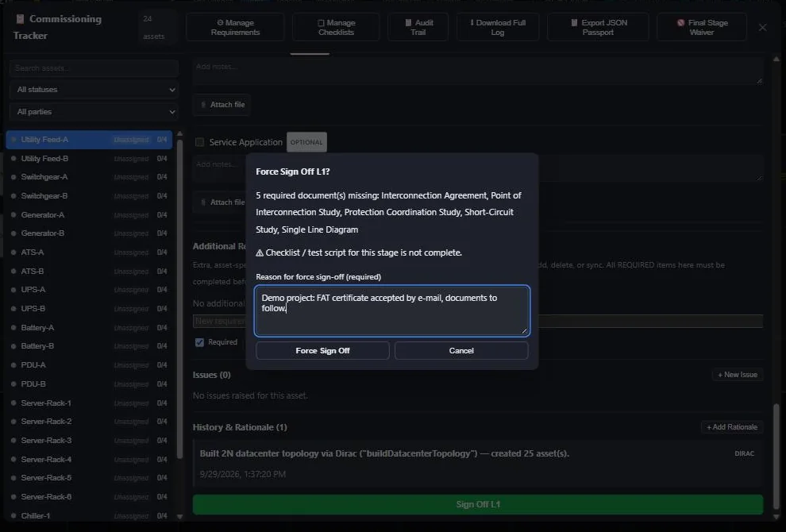
Task: Click asset list scroll up arrow
Action: point(179,134)
